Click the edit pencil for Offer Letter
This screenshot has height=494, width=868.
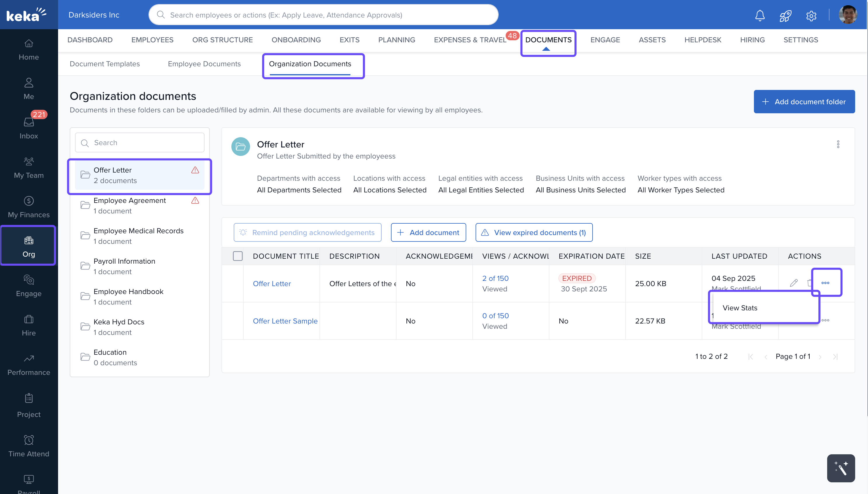(x=794, y=283)
